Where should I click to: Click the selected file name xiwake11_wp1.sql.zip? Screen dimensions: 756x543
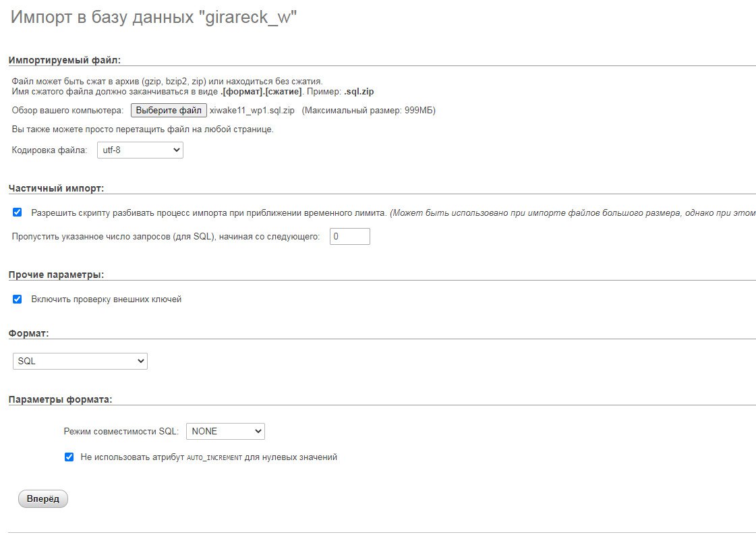(252, 111)
